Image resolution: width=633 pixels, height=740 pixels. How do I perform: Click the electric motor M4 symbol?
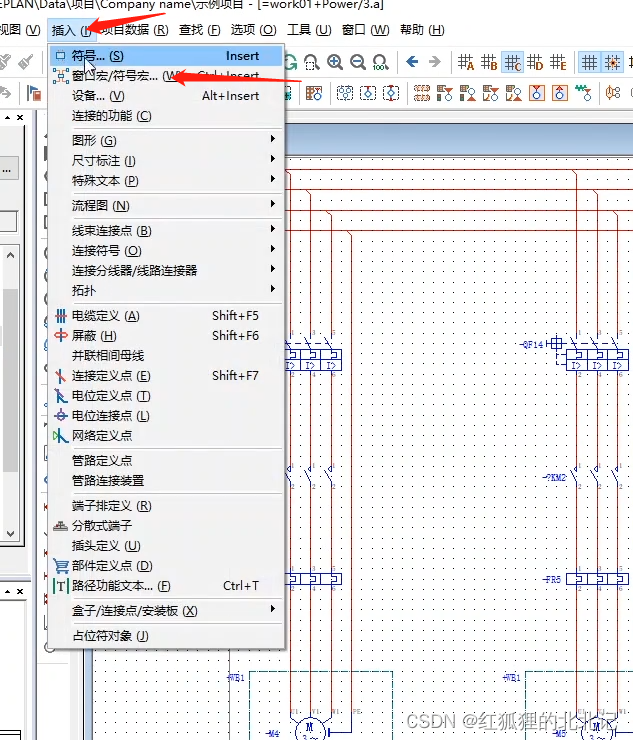tap(309, 729)
